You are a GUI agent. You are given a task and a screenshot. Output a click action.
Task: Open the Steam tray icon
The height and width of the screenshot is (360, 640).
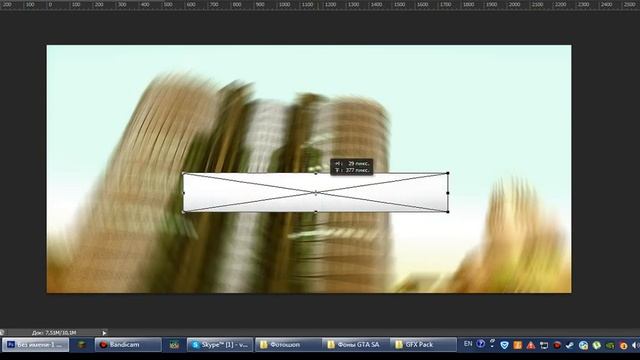[x=570, y=346]
